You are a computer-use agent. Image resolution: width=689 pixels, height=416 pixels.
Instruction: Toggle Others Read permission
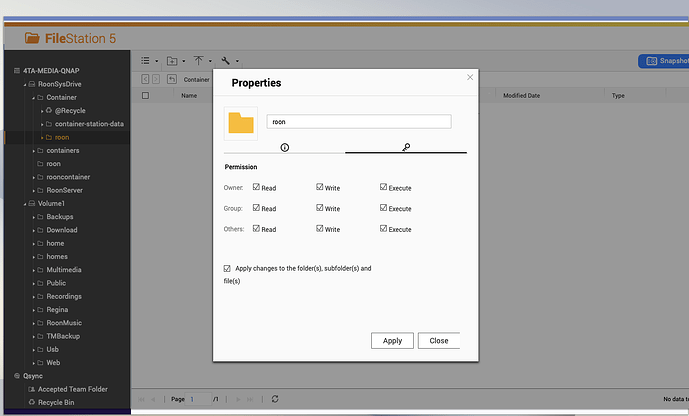click(x=256, y=228)
